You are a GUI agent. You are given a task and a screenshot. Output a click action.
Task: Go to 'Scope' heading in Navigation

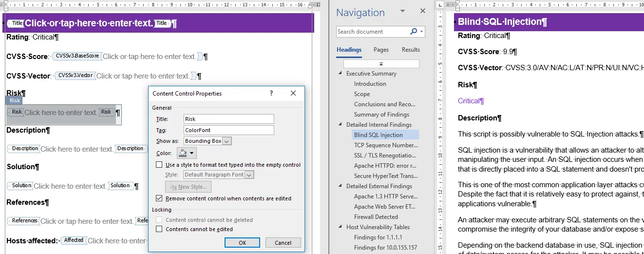362,94
